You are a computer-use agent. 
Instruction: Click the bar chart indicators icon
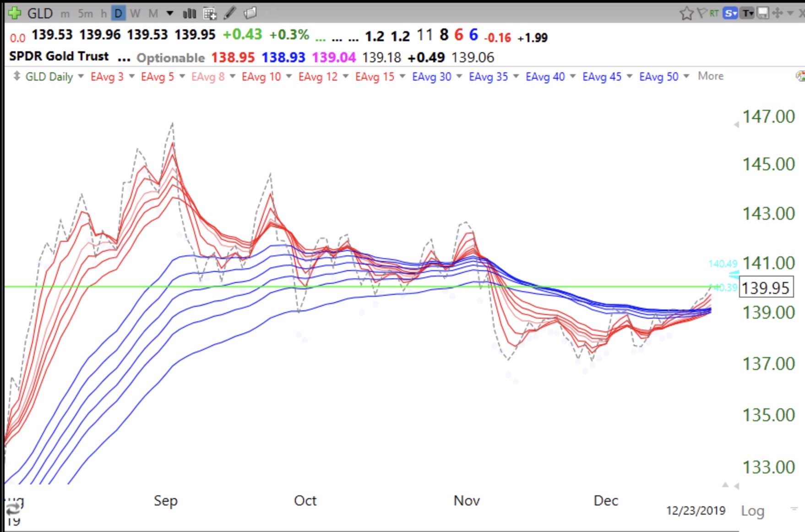189,14
